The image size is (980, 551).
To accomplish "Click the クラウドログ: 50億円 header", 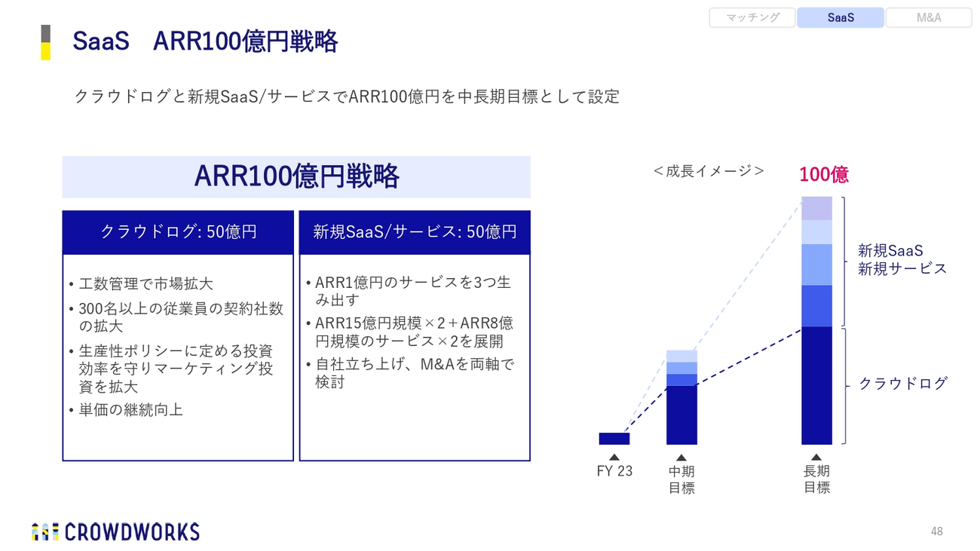I will (x=178, y=232).
